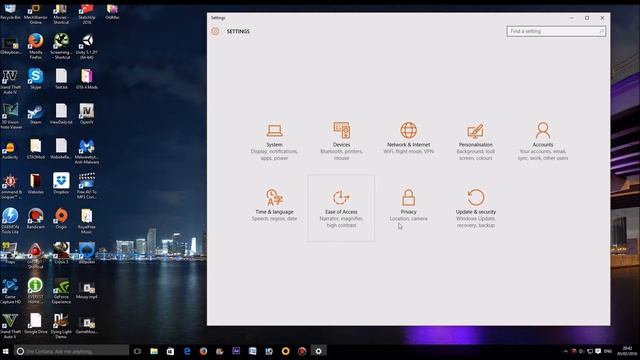
Task: Select the SketchUp 2016 desktop shortcut
Action: point(87,13)
